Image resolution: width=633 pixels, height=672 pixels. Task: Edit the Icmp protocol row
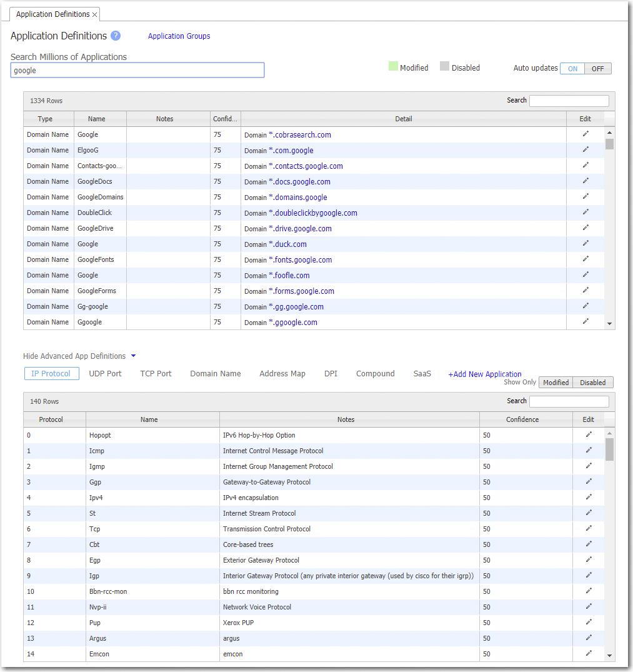[589, 450]
